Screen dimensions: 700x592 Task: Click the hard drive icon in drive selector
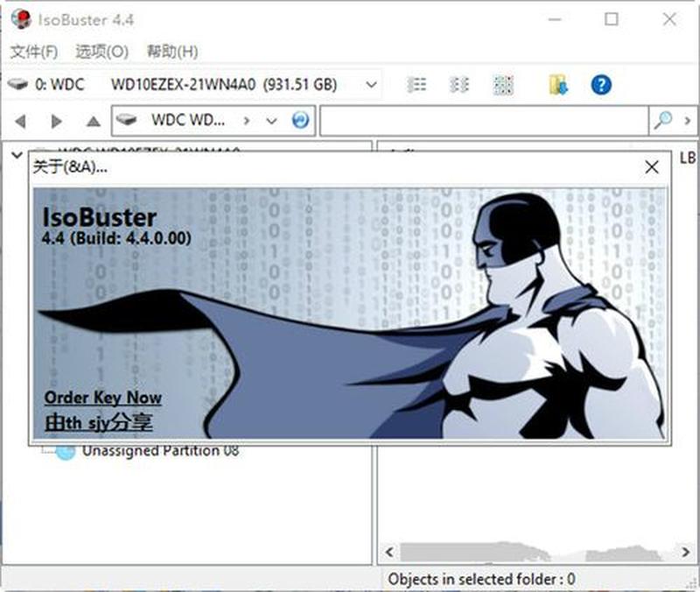coord(17,84)
